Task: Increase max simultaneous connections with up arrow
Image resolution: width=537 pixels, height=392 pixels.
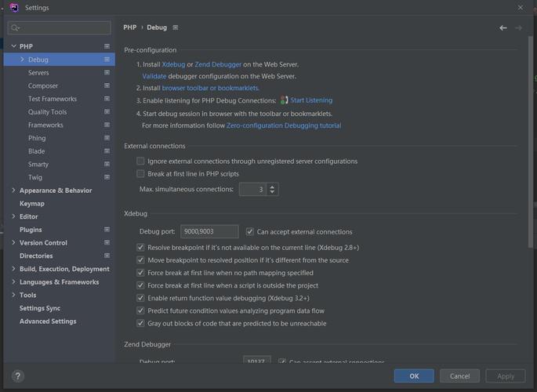Action: coord(272,187)
